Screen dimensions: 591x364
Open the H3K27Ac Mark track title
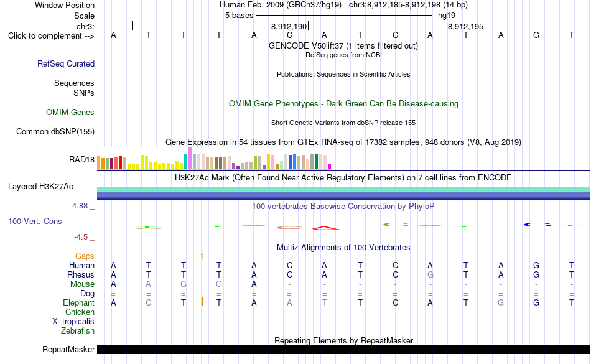pos(343,177)
